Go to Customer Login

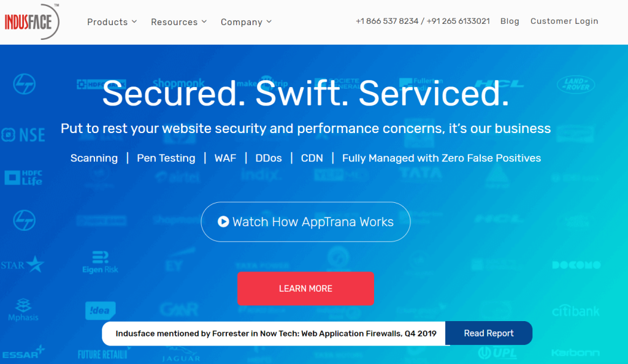click(x=564, y=21)
